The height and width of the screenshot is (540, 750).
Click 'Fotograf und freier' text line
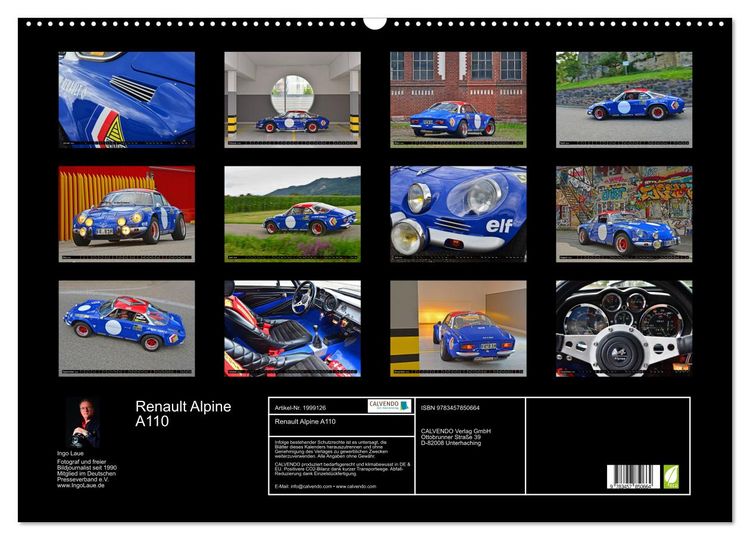point(81,462)
